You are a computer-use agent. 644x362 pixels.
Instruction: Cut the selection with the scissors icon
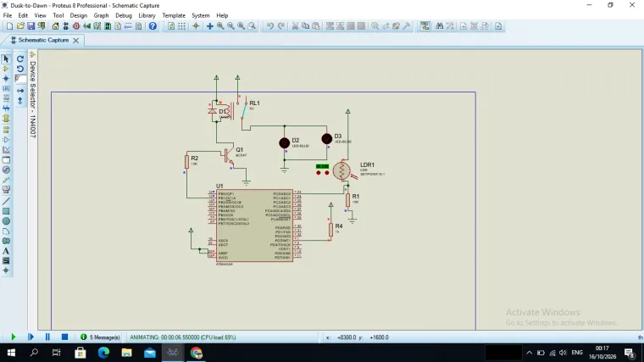tap(295, 26)
